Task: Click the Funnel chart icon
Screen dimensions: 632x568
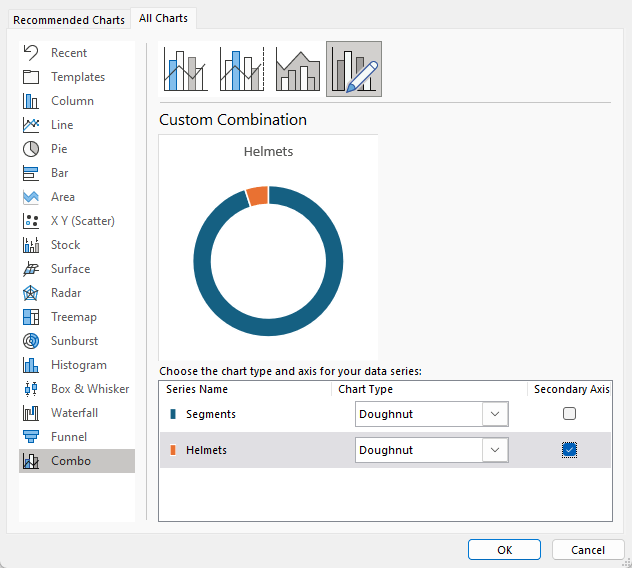Action: click(x=31, y=437)
